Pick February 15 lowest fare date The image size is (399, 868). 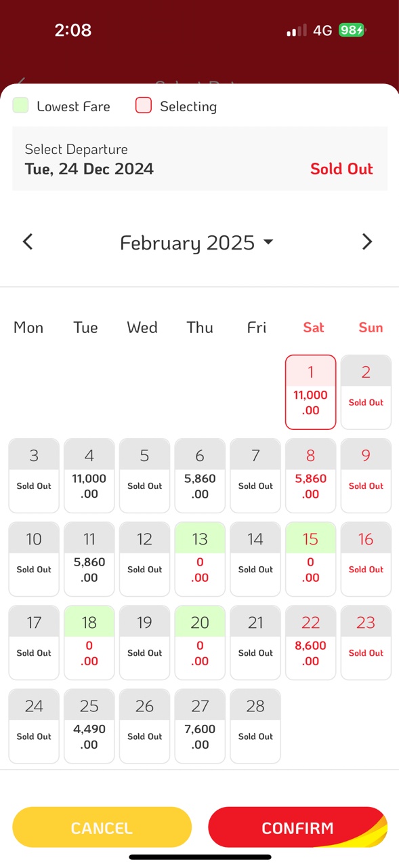click(x=311, y=559)
